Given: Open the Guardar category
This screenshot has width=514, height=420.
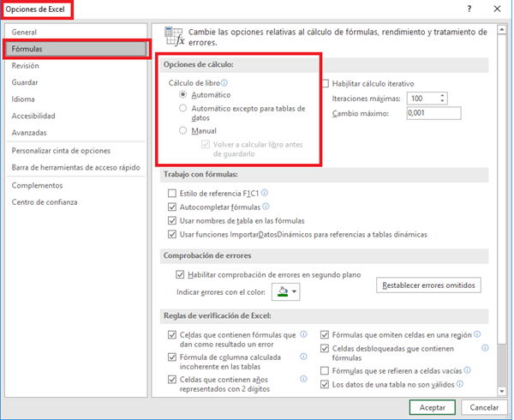Looking at the screenshot, I should pos(76,82).
